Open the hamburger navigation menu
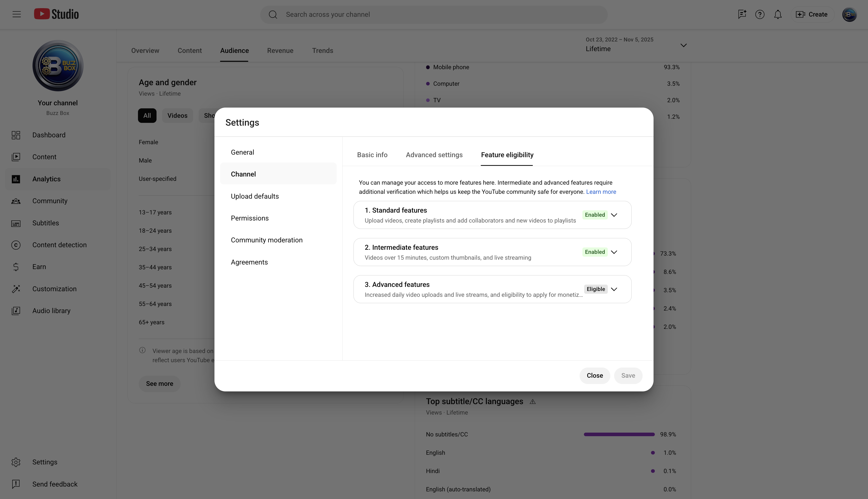This screenshot has height=499, width=868. [17, 14]
